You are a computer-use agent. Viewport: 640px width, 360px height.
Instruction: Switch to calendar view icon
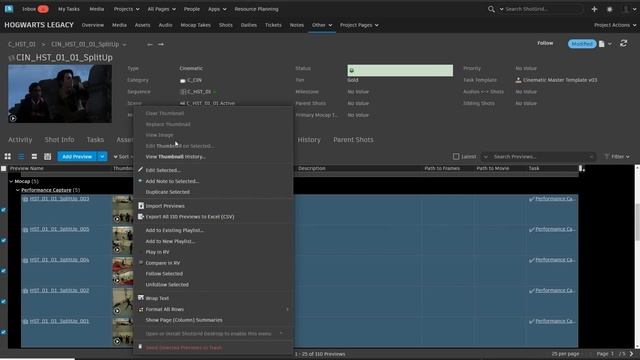pos(47,157)
